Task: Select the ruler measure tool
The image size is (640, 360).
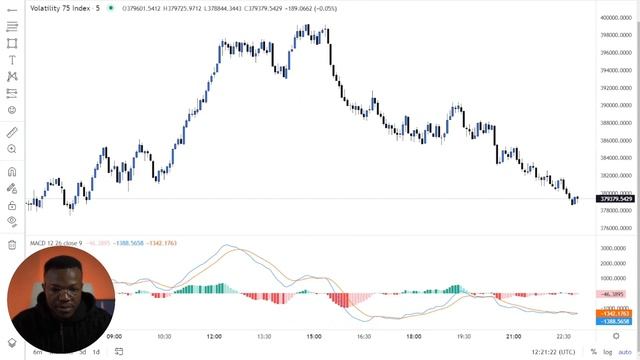Action: 12,132
